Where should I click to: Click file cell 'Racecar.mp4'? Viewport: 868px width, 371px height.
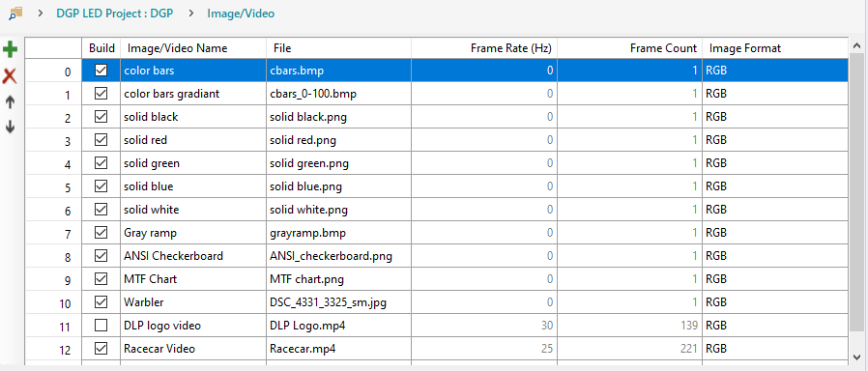(338, 350)
